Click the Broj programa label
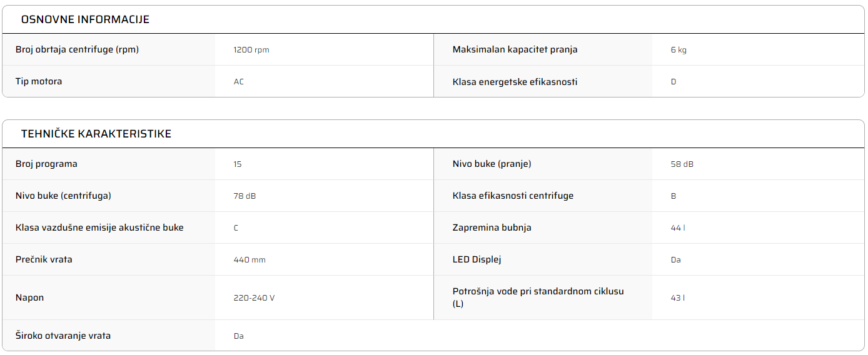The width and height of the screenshot is (868, 355). [x=46, y=164]
